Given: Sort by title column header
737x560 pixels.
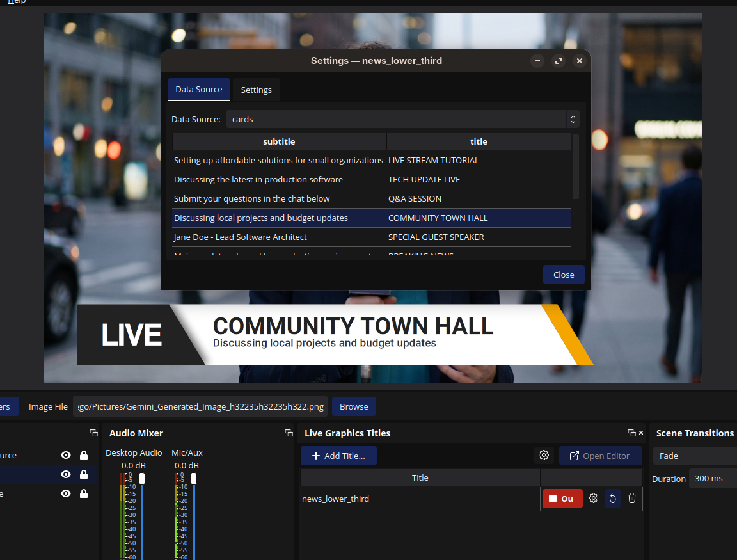Looking at the screenshot, I should 479,141.
